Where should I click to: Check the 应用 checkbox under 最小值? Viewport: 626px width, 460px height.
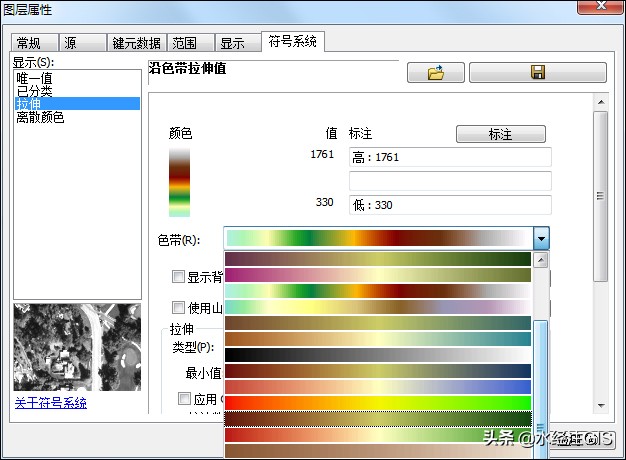coord(184,398)
